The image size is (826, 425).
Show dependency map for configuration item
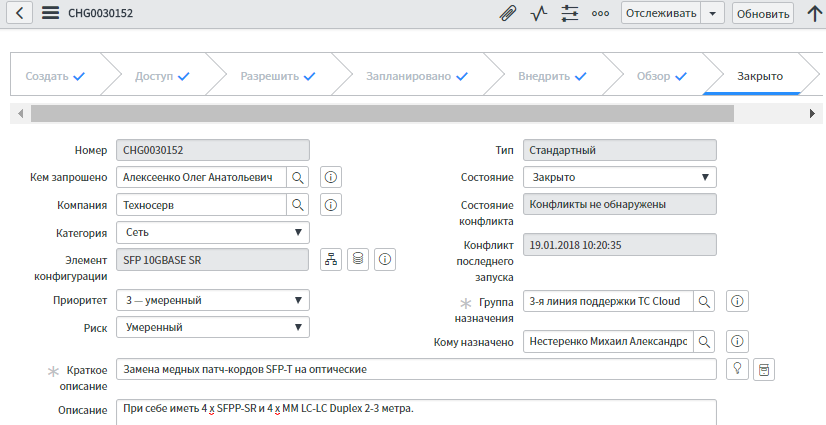point(332,259)
